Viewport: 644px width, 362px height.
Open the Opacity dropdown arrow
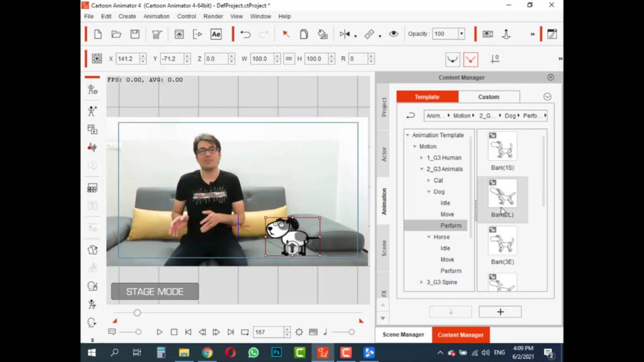pos(462,34)
